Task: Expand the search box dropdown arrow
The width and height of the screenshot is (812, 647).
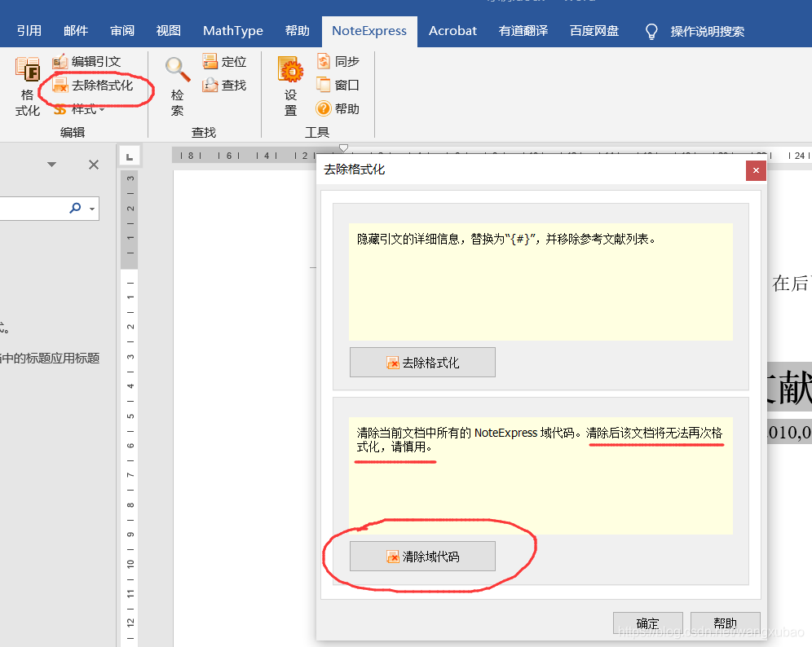Action: click(x=92, y=209)
